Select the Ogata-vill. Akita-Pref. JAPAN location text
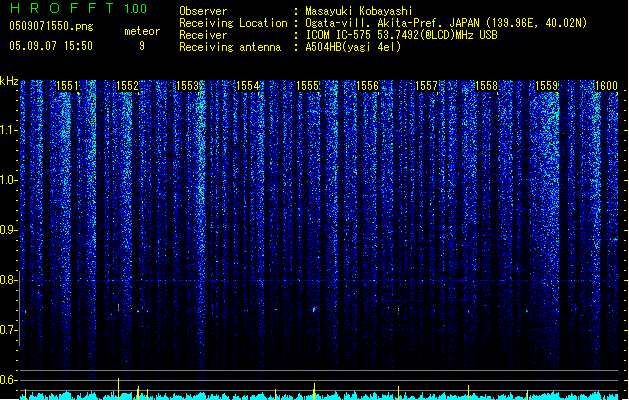Screen dimensions: 629x400 tap(446, 23)
